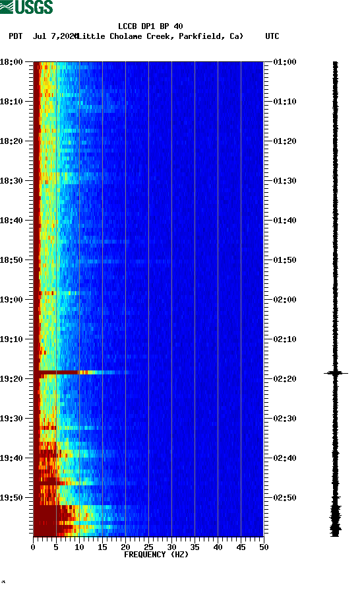Click the '20' frequency axis label

[125, 547]
